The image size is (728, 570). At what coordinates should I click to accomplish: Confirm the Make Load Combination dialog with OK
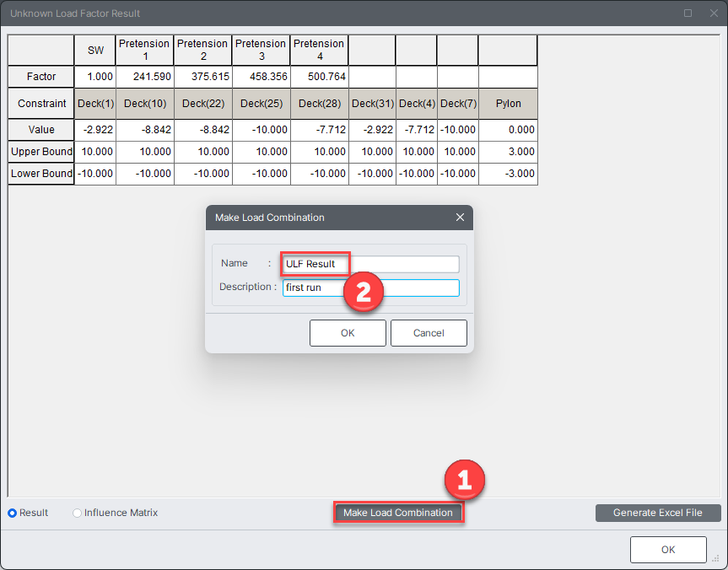click(348, 333)
